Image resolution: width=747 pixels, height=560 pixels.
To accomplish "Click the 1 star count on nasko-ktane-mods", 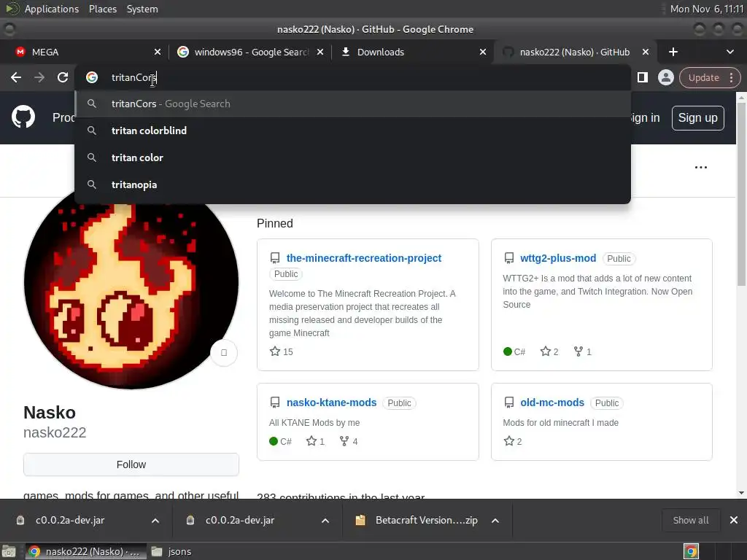I will click(315, 441).
